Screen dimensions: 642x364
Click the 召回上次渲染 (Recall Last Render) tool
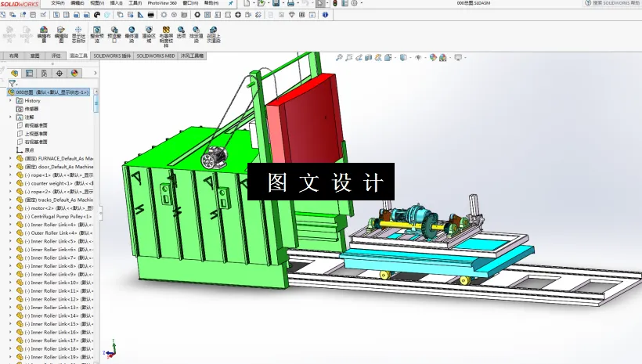coord(213,34)
